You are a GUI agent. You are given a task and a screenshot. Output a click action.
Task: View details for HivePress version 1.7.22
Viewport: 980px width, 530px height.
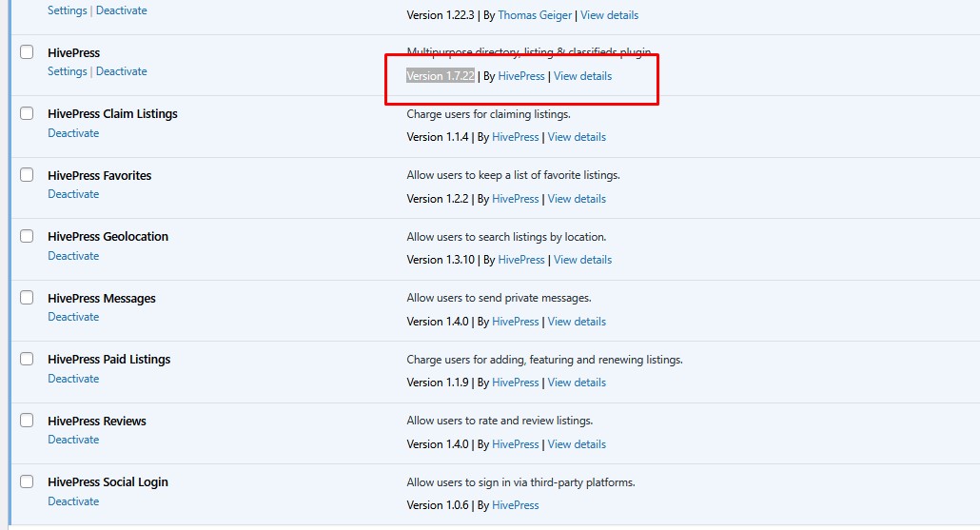click(582, 76)
